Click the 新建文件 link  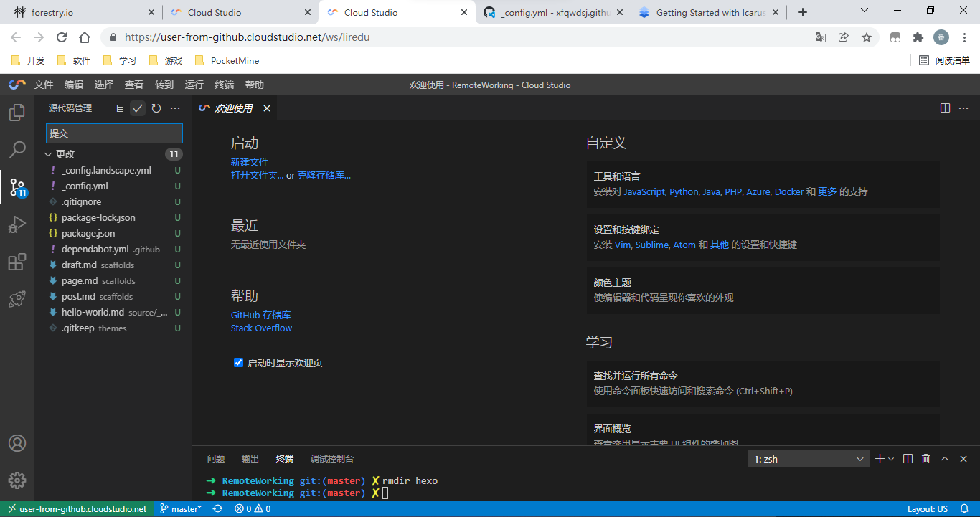250,162
